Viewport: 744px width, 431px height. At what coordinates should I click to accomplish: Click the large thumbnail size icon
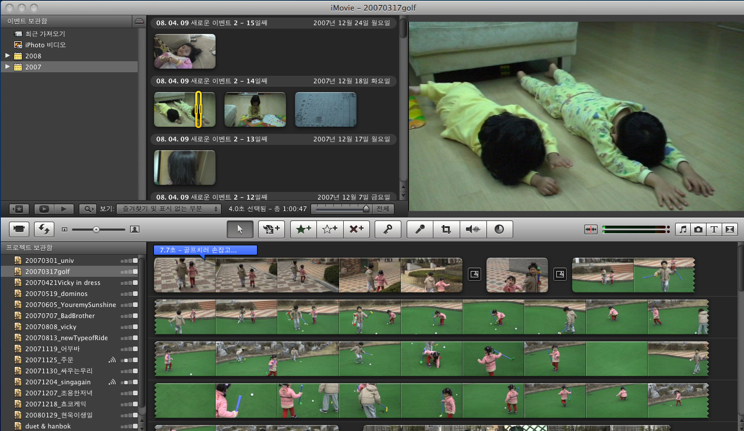coord(135,229)
